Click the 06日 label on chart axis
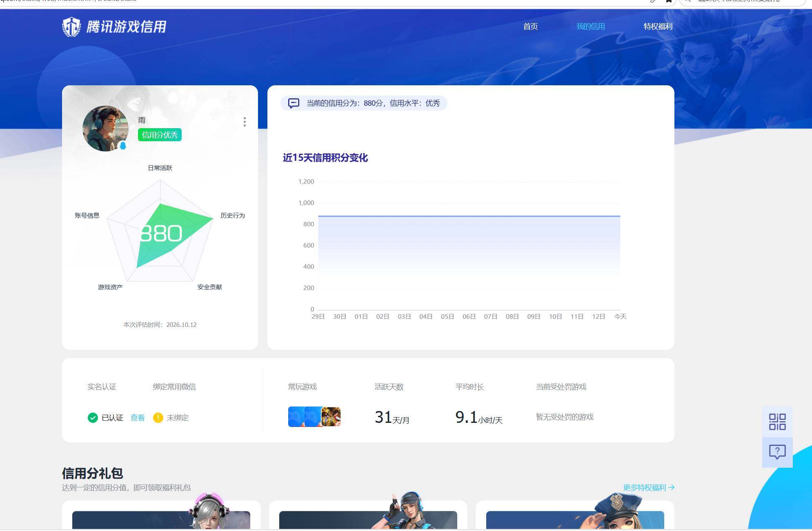812x531 pixels. (469, 316)
